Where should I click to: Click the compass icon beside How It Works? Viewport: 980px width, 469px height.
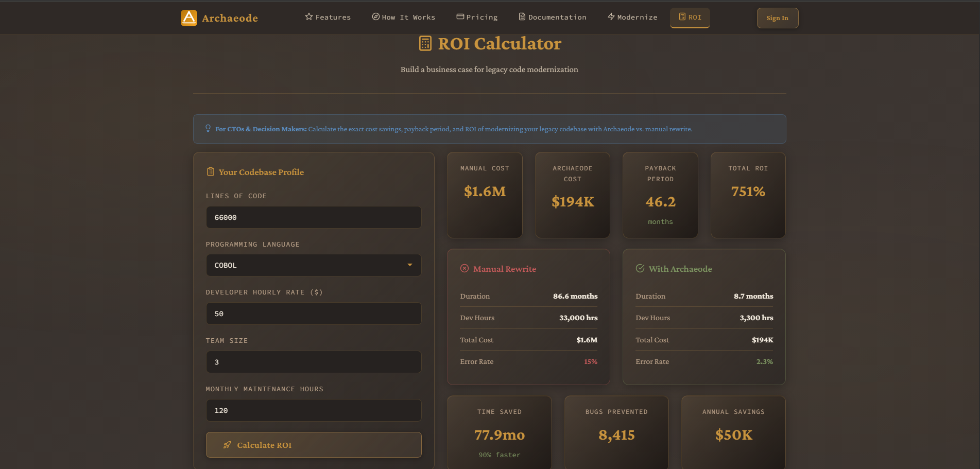[376, 16]
